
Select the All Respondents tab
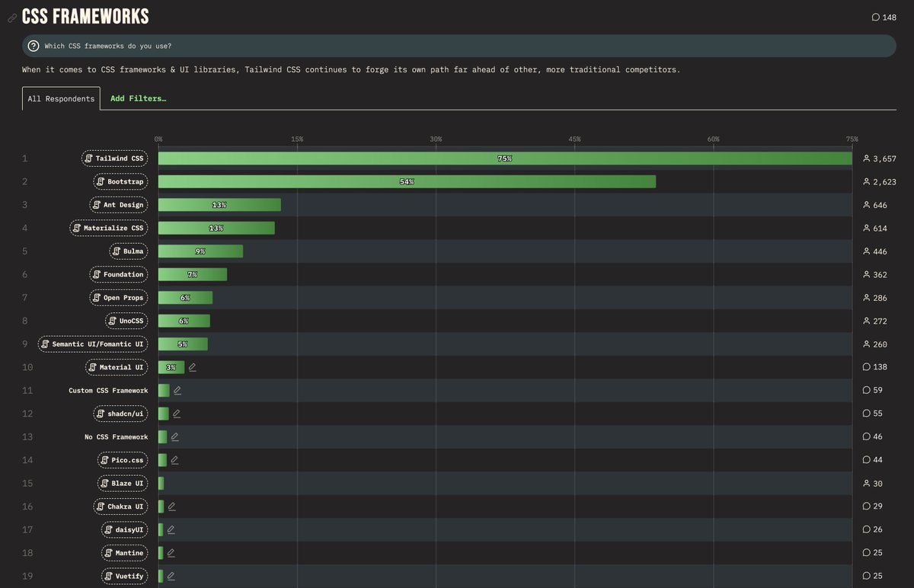coord(61,98)
